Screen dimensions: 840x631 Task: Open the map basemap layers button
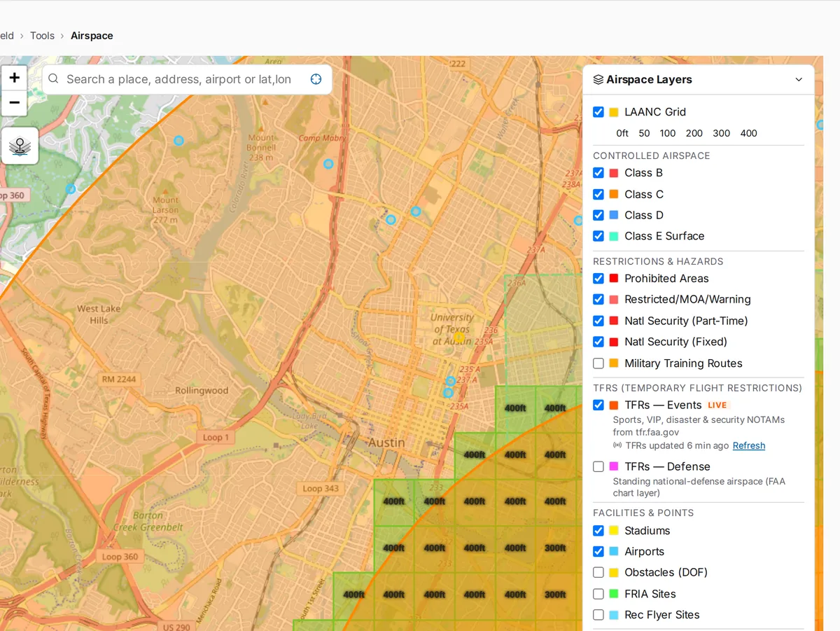(x=20, y=146)
